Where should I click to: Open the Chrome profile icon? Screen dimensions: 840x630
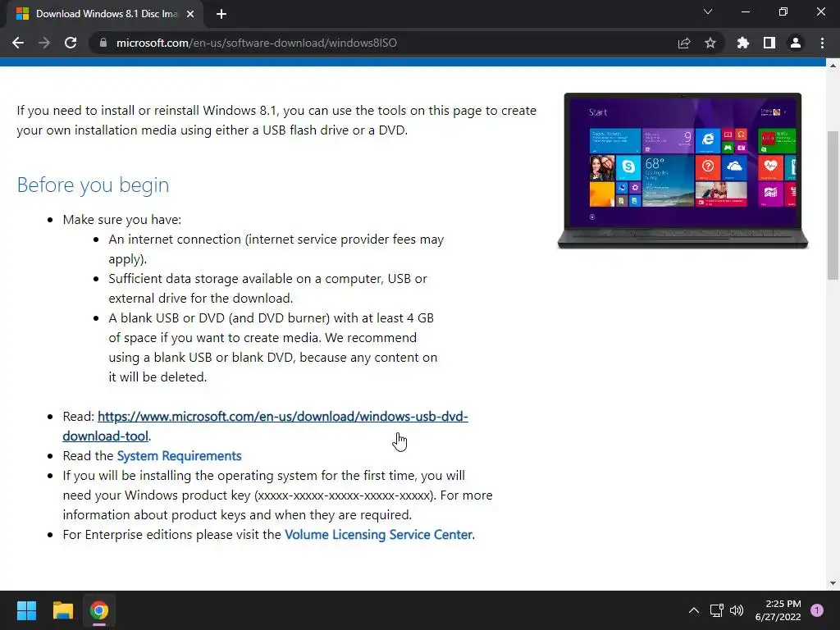(x=795, y=43)
